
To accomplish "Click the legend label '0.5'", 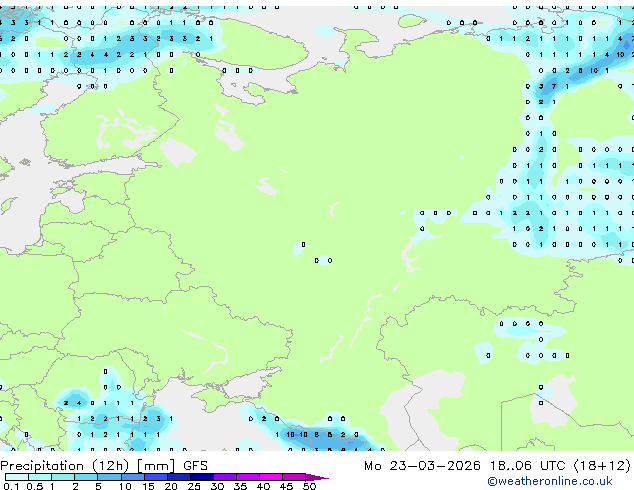I will [x=35, y=486].
